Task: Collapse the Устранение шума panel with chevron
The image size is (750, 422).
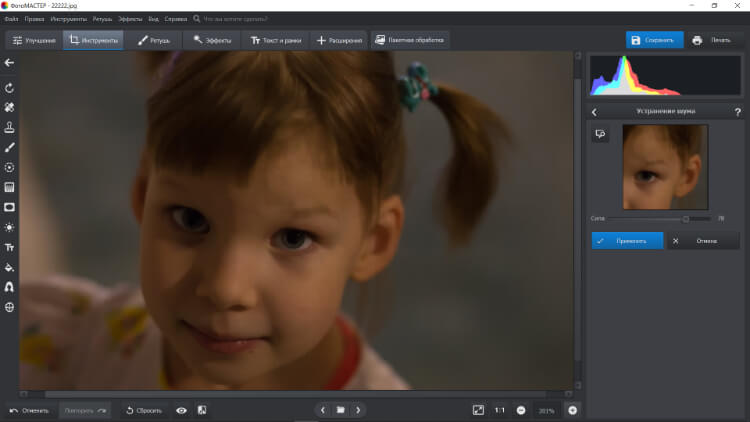Action: pyautogui.click(x=595, y=112)
